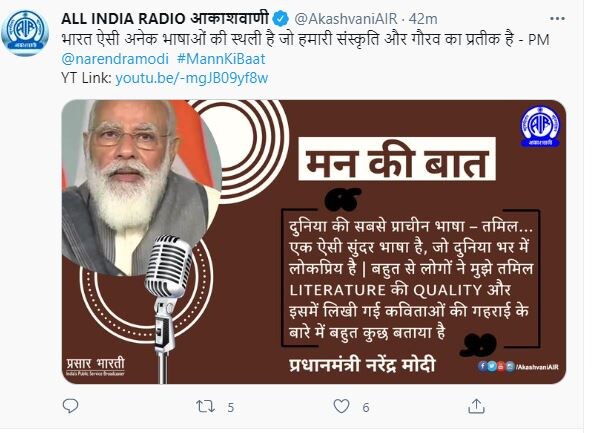Viewport: 595px width, 433px height.
Task: Click the AIR logo inside the tweet image
Action: [540, 126]
